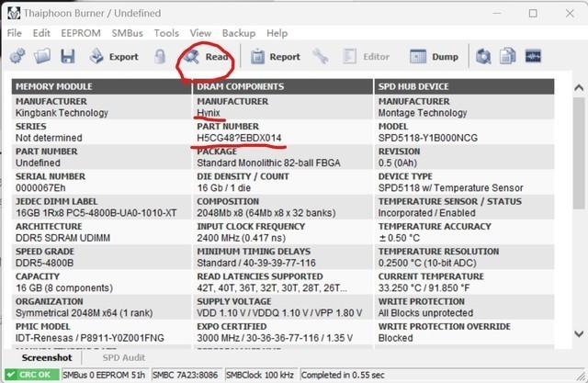Click the MEMORY MODULE column header
Screen dimensions: 588x383
click(x=101, y=86)
